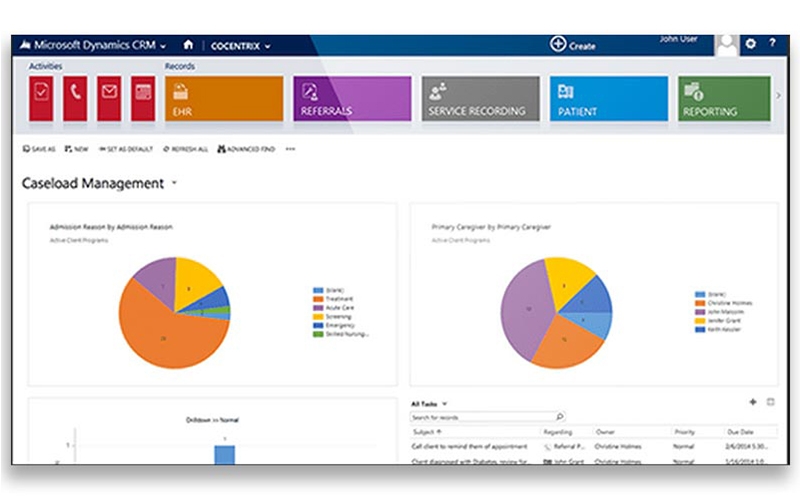Viewport: 800px width, 500px height.
Task: Sort by the Owner column header
Action: click(x=605, y=432)
